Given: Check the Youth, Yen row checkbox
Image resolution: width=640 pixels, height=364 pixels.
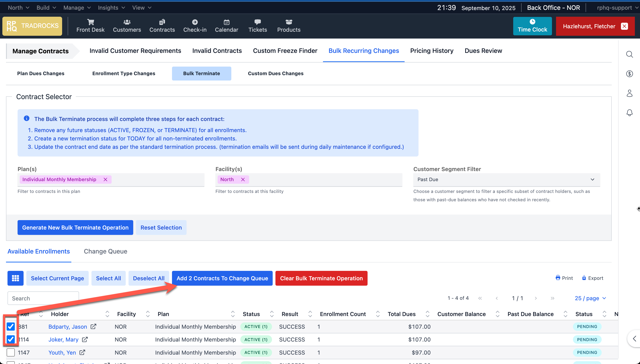Looking at the screenshot, I should (11, 352).
